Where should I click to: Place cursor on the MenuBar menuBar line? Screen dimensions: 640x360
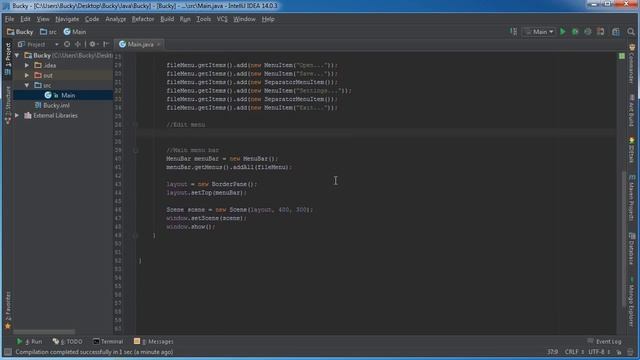[x=222, y=158]
